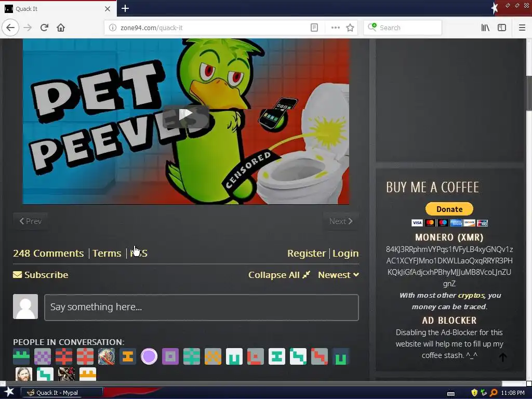Subscribe to comments via envelope link
532x399 pixels.
[41, 274]
